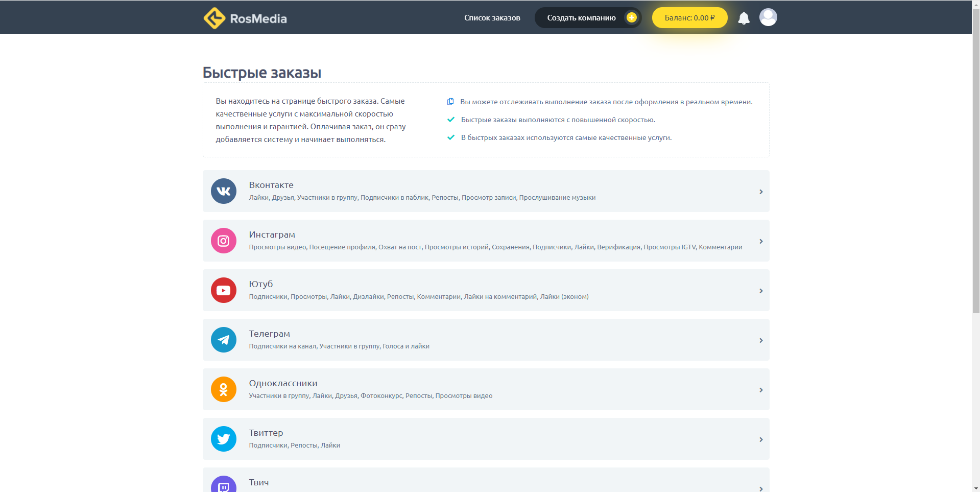Click text 'Подписчики на канал, Участники в группу'
This screenshot has height=492, width=980.
click(x=314, y=346)
